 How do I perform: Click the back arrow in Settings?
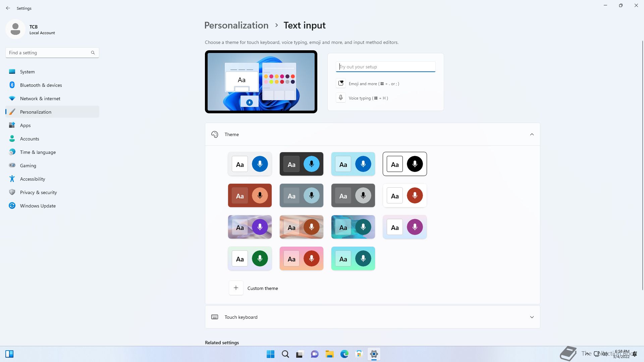click(x=8, y=8)
